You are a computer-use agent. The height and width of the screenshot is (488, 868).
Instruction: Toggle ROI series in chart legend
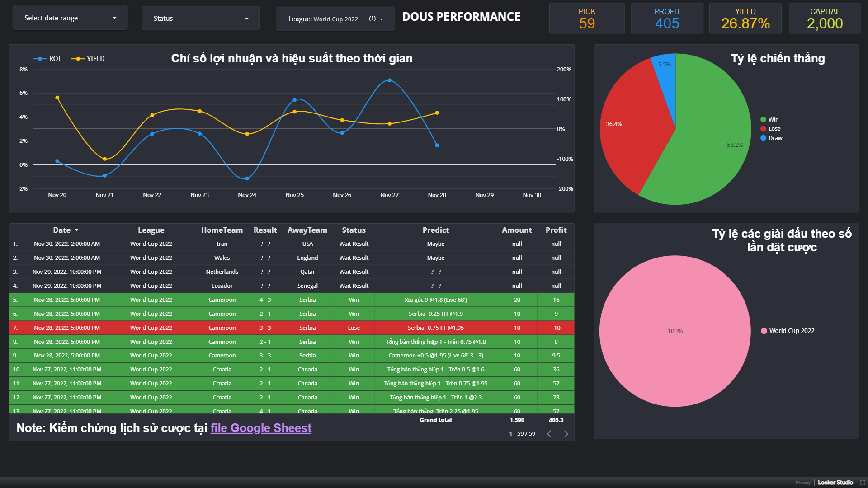point(47,59)
